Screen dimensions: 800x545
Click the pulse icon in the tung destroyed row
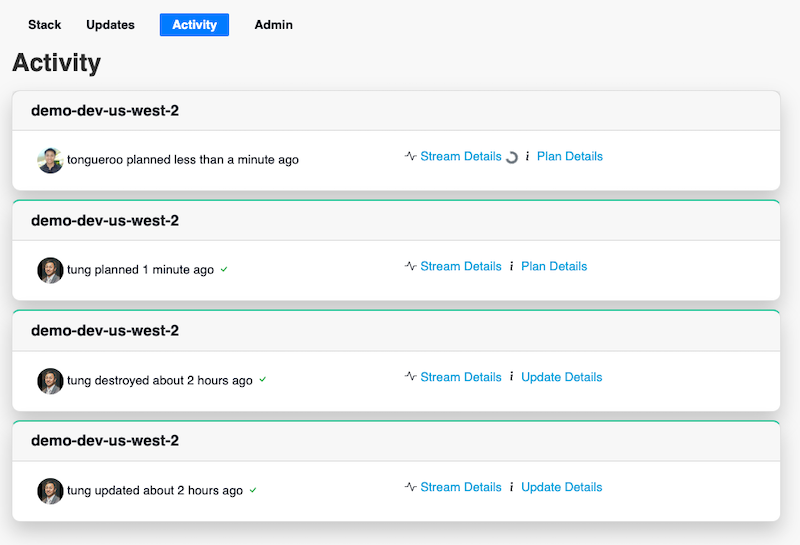coord(411,377)
